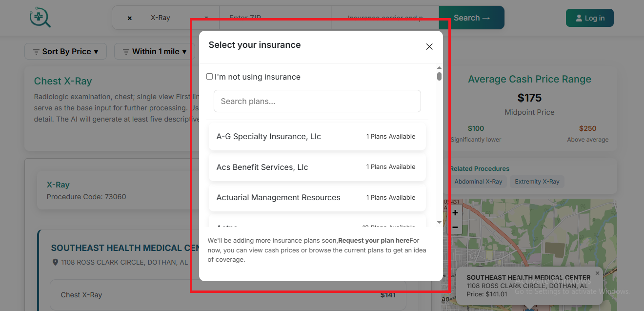Open the Within 1 mile dropdown

(155, 51)
